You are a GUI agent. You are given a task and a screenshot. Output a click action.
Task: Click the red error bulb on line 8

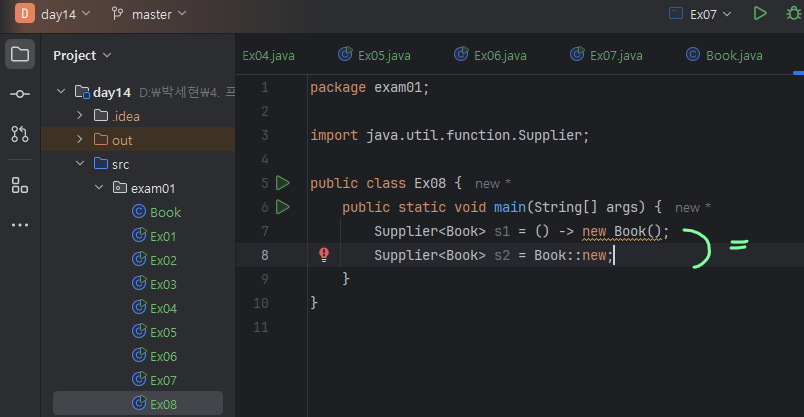(323, 255)
